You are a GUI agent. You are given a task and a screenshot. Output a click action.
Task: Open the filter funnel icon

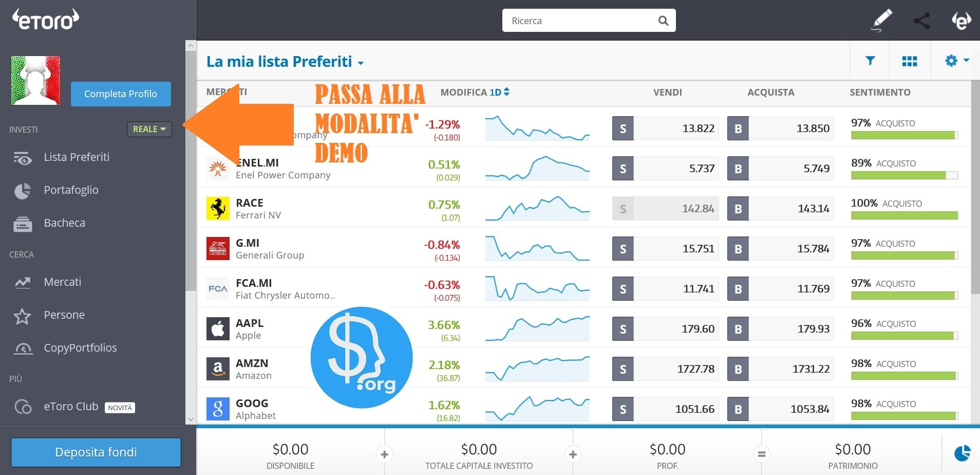pos(870,61)
